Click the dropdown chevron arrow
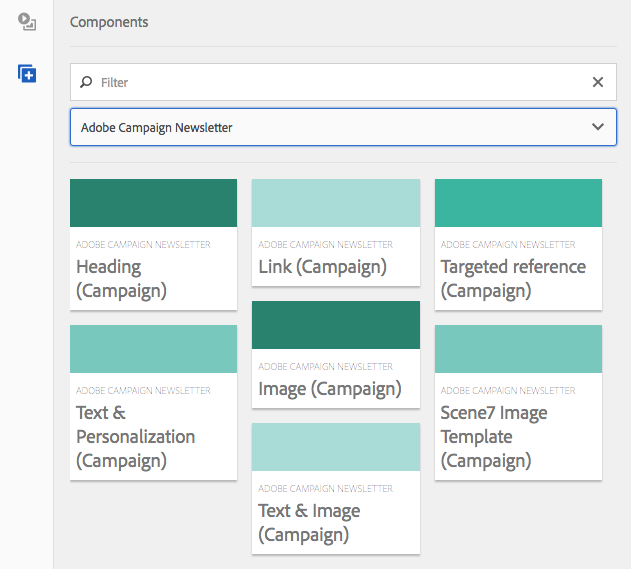 click(598, 127)
